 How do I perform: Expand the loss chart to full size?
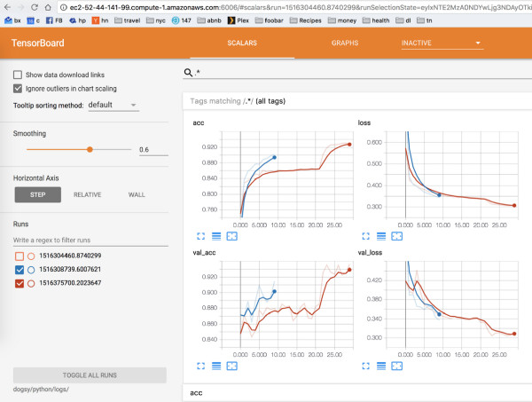pos(364,235)
